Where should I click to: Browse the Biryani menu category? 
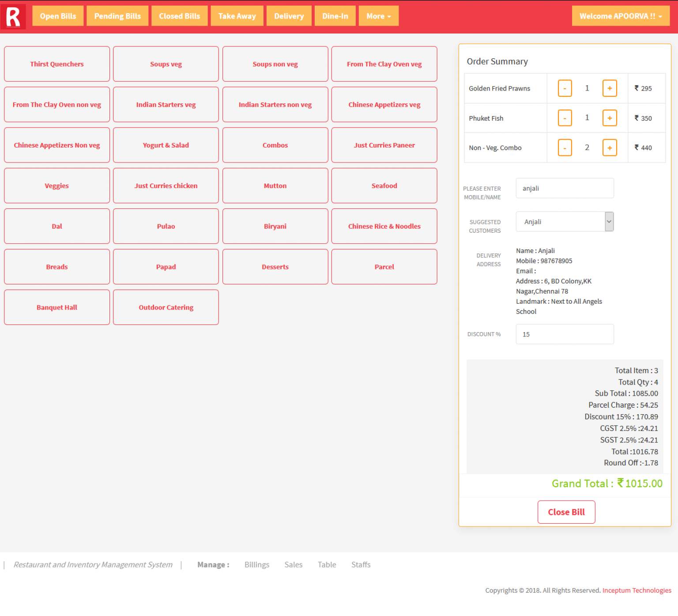pos(275,226)
